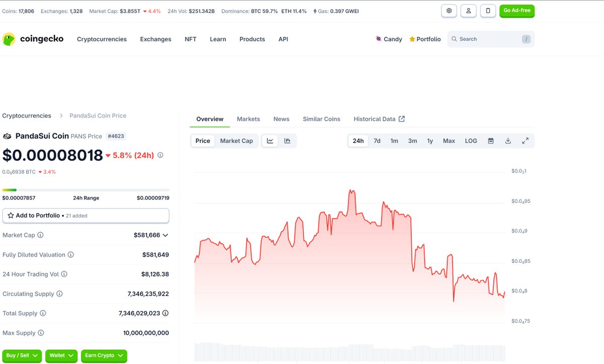Click the info icon beside 7,346,029,023

coord(166,313)
